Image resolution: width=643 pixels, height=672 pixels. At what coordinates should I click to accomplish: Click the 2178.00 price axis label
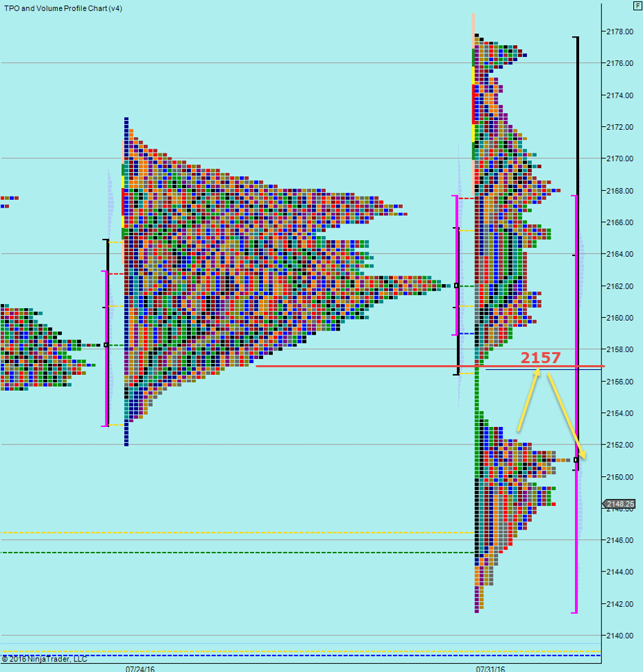point(618,32)
